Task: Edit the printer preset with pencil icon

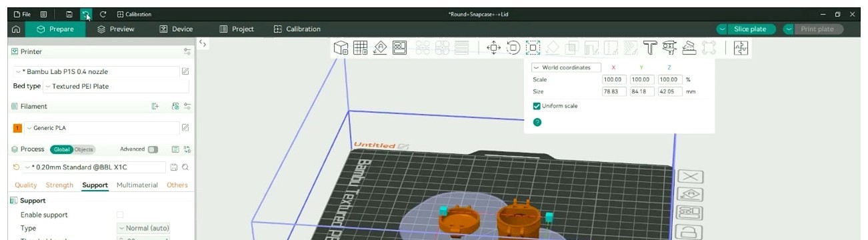Action: click(x=185, y=71)
